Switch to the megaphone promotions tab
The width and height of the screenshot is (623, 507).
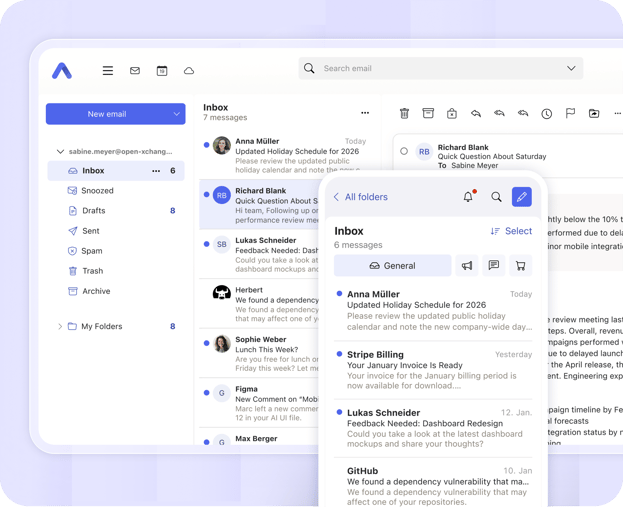467,265
